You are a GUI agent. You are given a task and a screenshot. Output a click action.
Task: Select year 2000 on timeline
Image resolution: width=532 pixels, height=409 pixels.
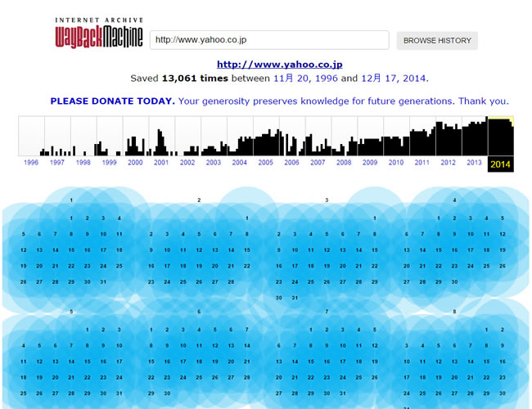click(135, 163)
